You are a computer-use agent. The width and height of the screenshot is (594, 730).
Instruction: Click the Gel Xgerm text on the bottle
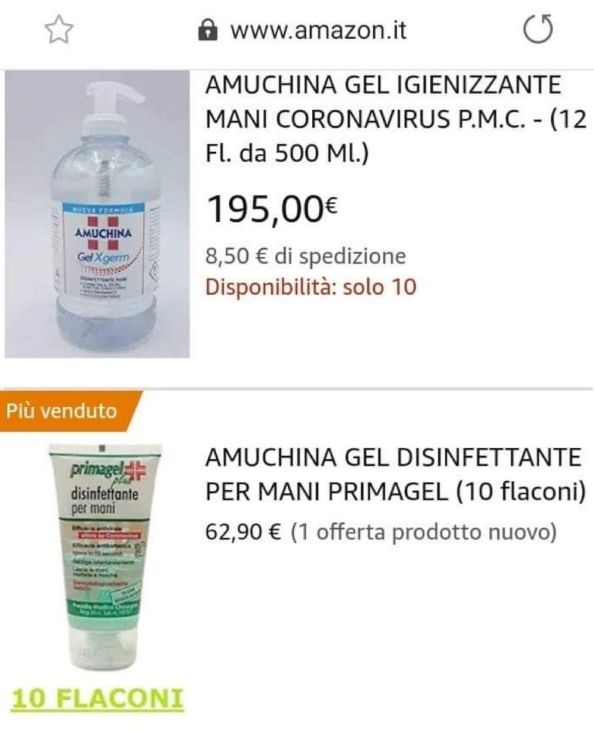click(104, 257)
